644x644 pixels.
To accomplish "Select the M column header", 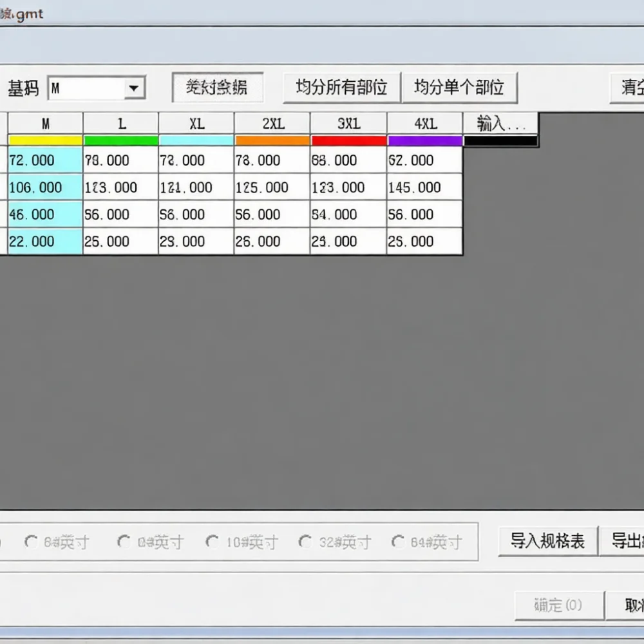I will [x=46, y=124].
